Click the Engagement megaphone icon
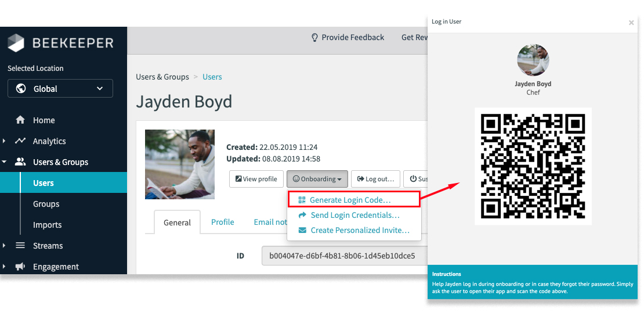The width and height of the screenshot is (644, 312). pyautogui.click(x=20, y=267)
